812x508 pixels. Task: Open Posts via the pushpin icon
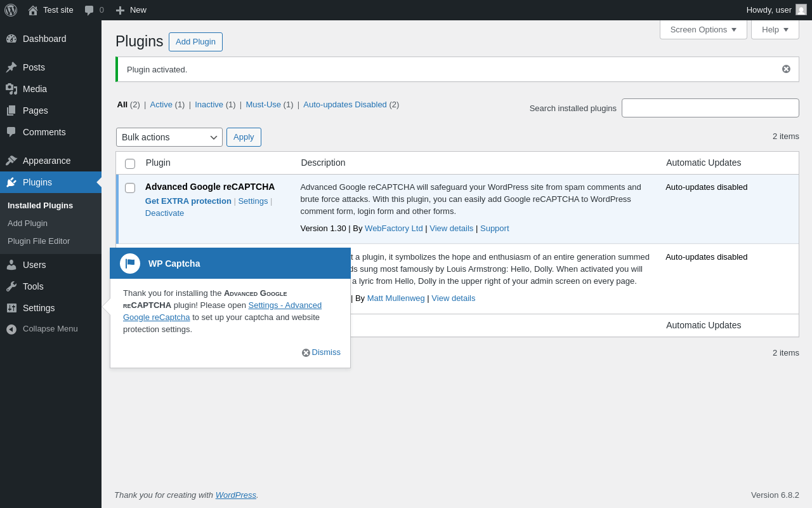point(11,67)
